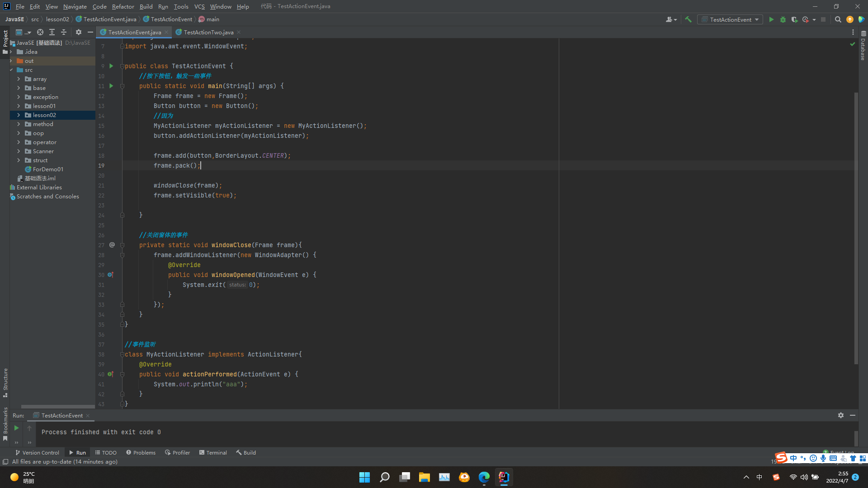
Task: Click the Debug bug icon in toolbar
Action: [x=783, y=19]
